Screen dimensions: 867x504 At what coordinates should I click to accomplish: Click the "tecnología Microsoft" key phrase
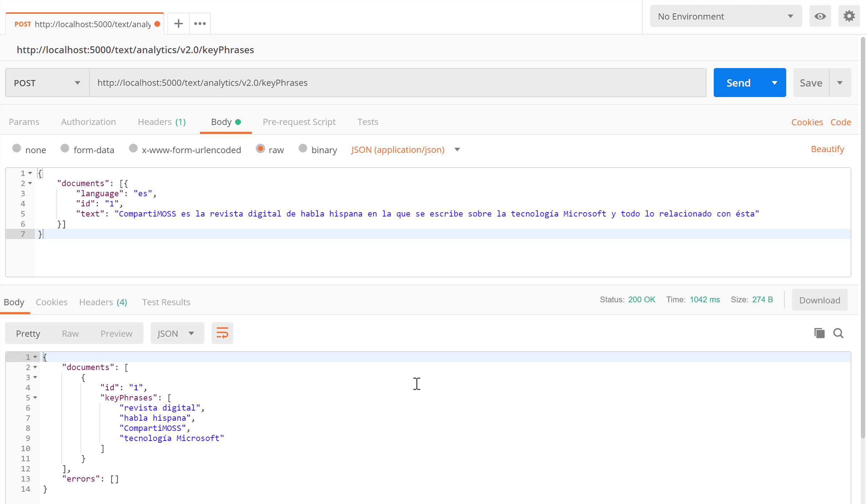pyautogui.click(x=172, y=438)
